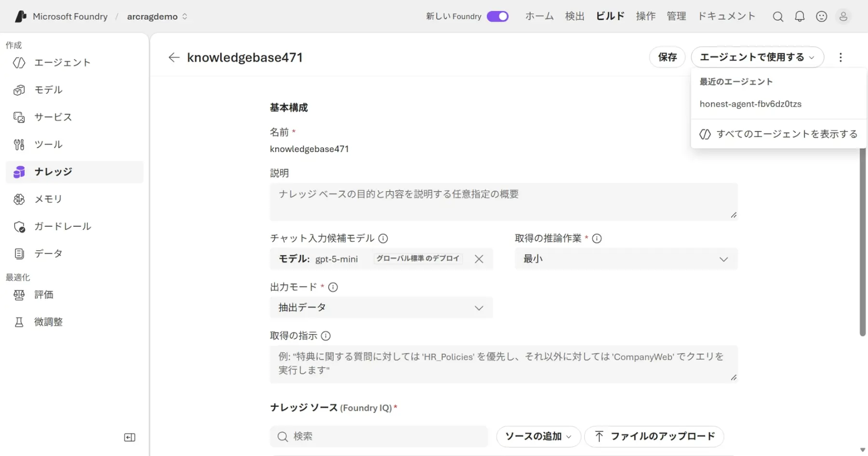This screenshot has height=456, width=868.
Task: Click the 説明 description text area
Action: pyautogui.click(x=504, y=202)
